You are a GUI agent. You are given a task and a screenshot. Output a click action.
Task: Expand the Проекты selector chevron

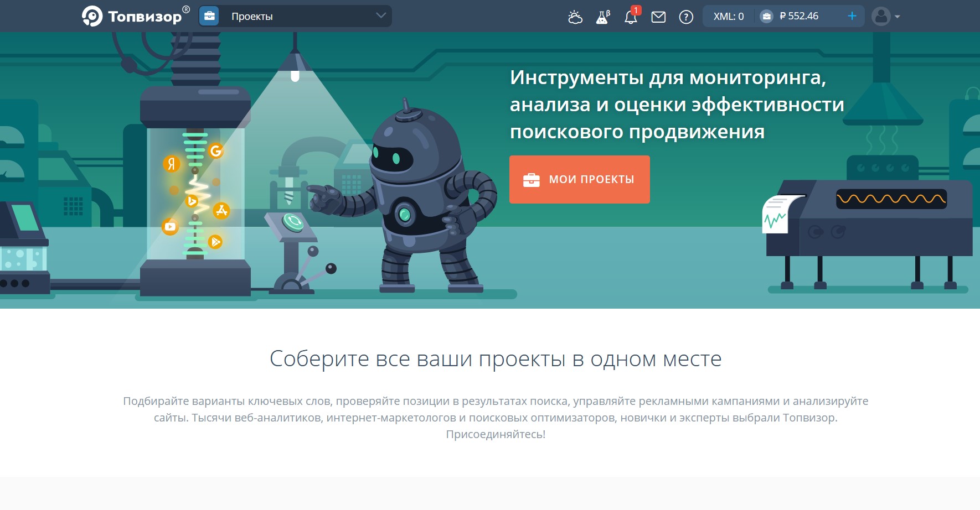[381, 15]
